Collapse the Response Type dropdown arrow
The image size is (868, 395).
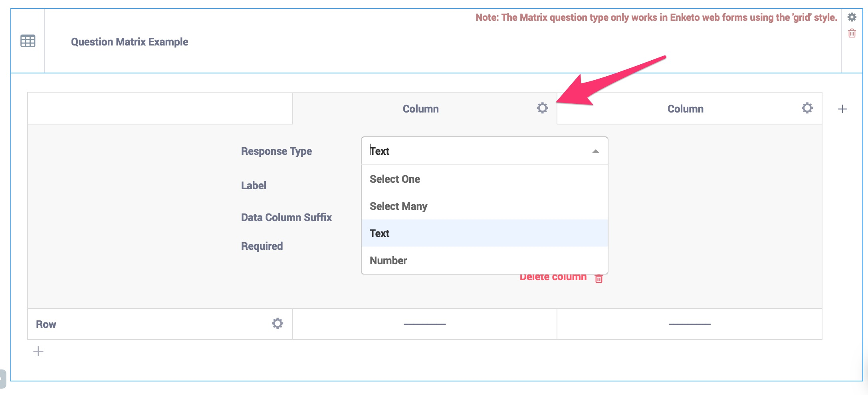(x=595, y=151)
